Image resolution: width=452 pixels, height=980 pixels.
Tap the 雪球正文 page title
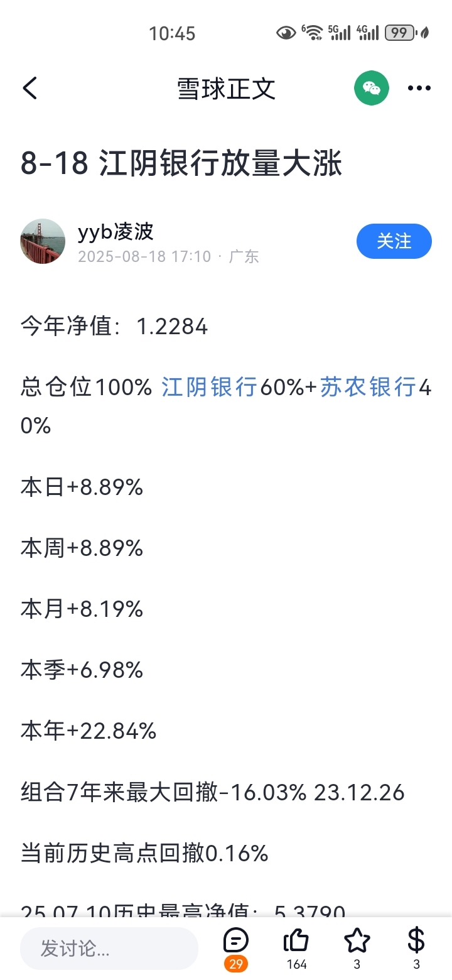pyautogui.click(x=227, y=89)
